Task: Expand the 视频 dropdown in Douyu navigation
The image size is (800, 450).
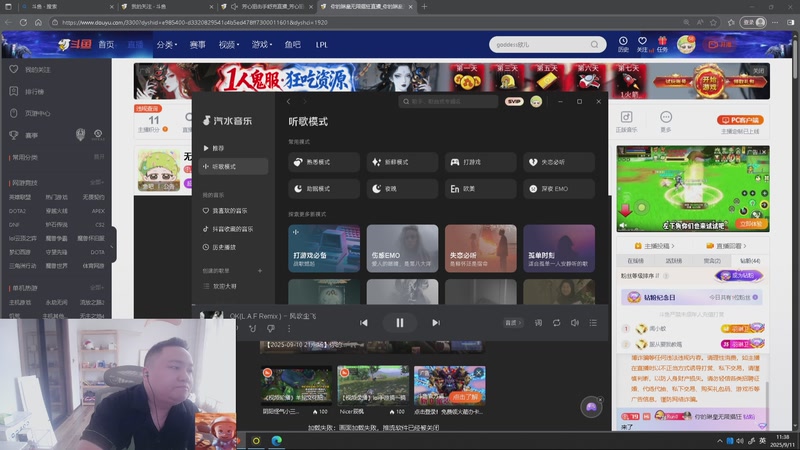Action: coord(229,45)
